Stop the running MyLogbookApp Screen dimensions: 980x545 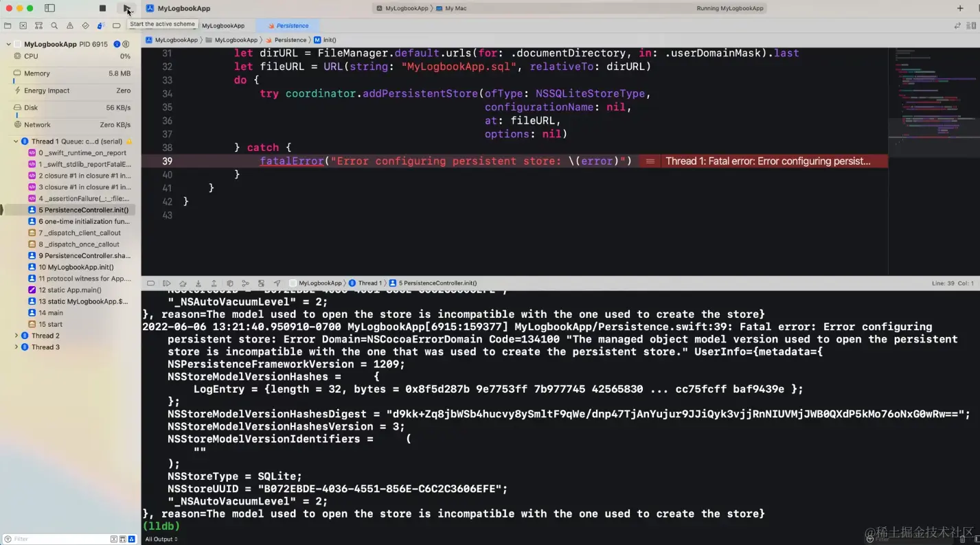pyautogui.click(x=102, y=8)
